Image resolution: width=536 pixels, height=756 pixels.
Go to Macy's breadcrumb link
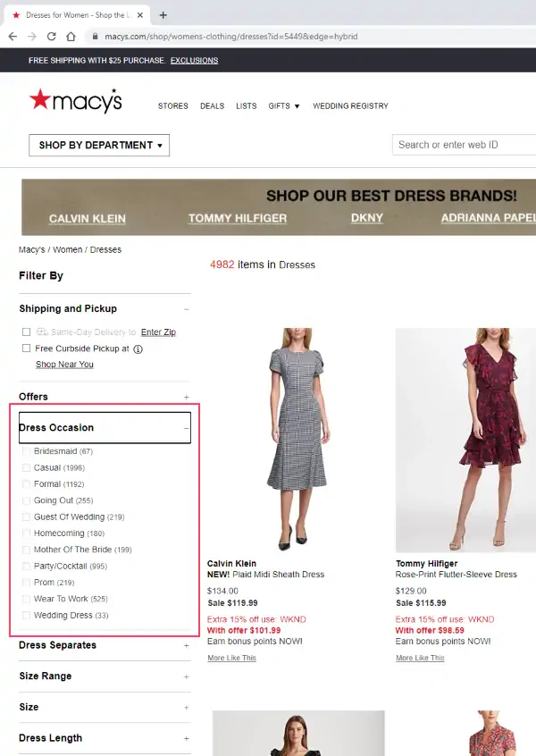(x=32, y=249)
